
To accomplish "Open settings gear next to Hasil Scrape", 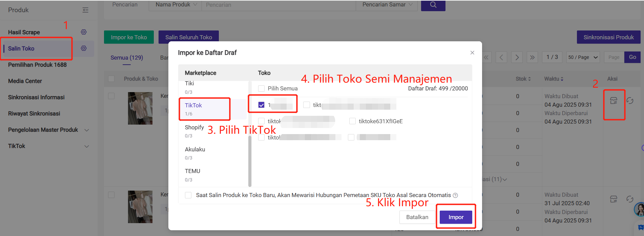I will coord(84,32).
